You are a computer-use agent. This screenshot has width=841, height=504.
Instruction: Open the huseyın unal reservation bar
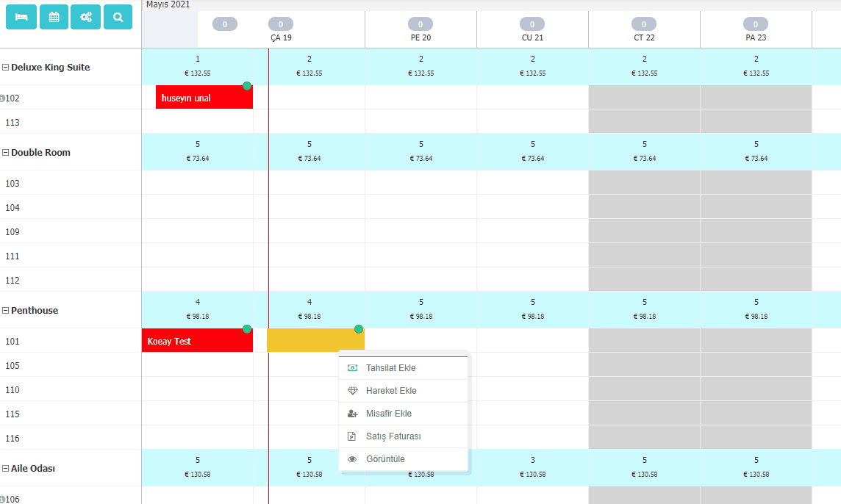pyautogui.click(x=204, y=98)
